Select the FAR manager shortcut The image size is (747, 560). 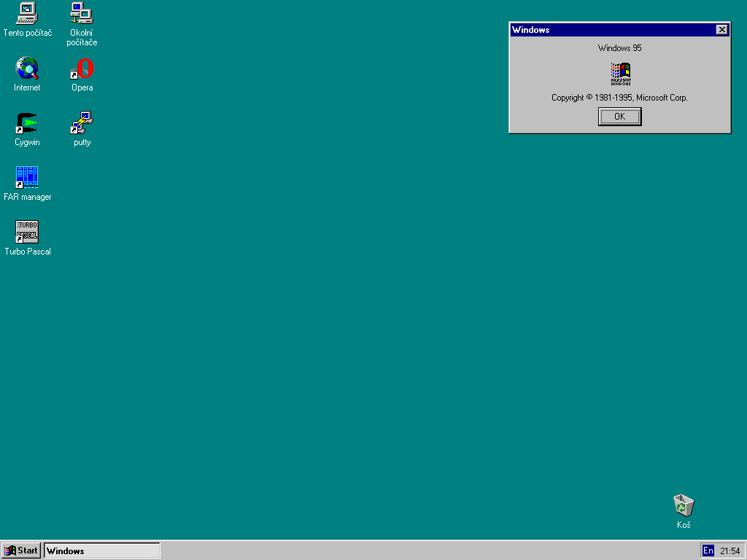pos(27,178)
